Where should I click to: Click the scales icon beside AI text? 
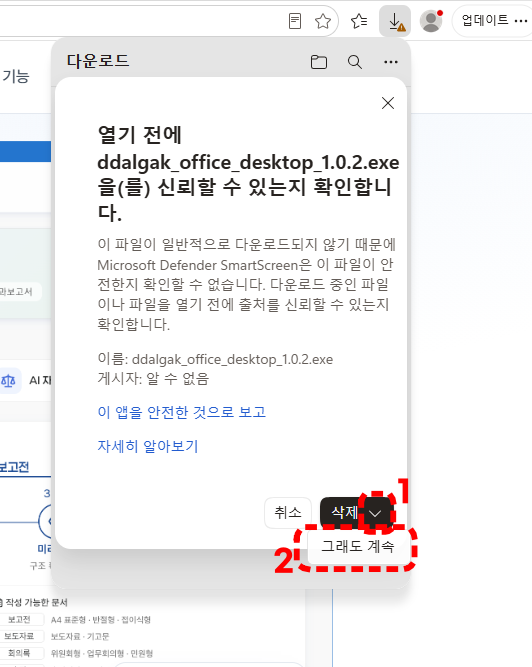point(9,381)
